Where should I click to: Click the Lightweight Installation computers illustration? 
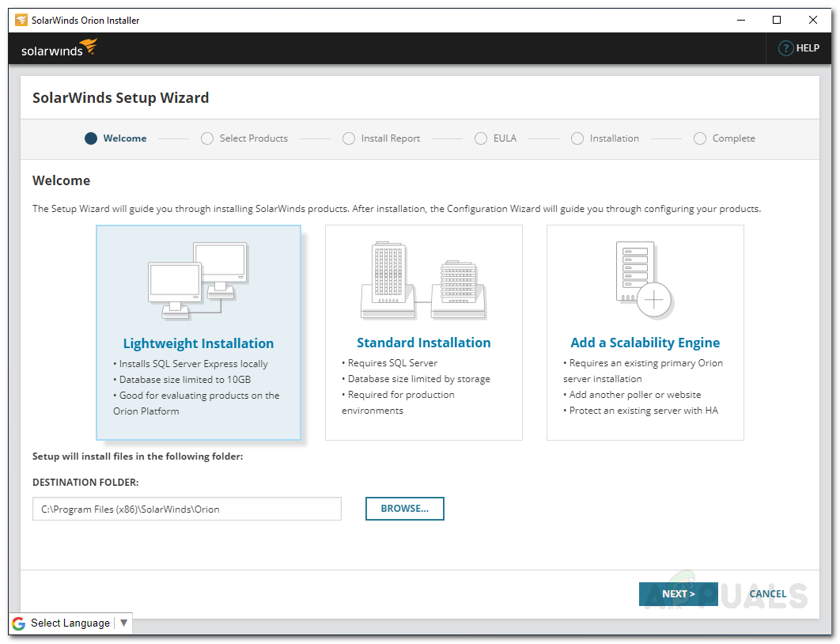199,281
